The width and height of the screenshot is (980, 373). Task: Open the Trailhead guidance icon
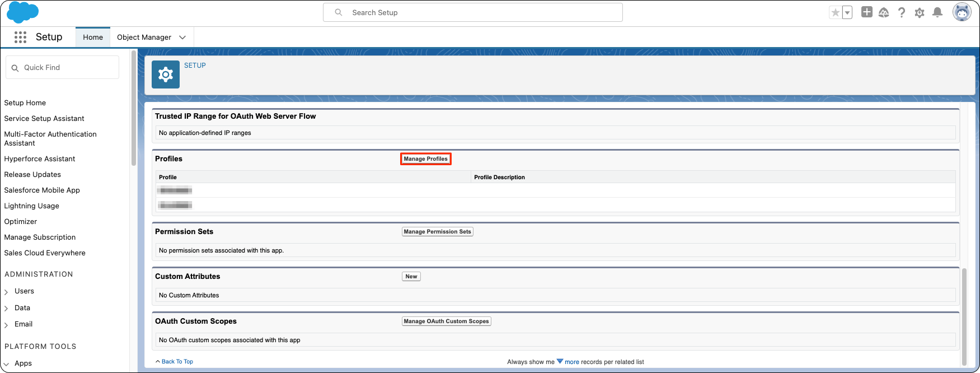(884, 12)
